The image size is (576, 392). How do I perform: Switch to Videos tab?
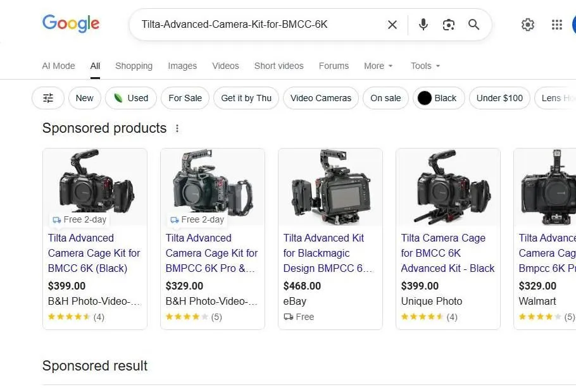225,66
